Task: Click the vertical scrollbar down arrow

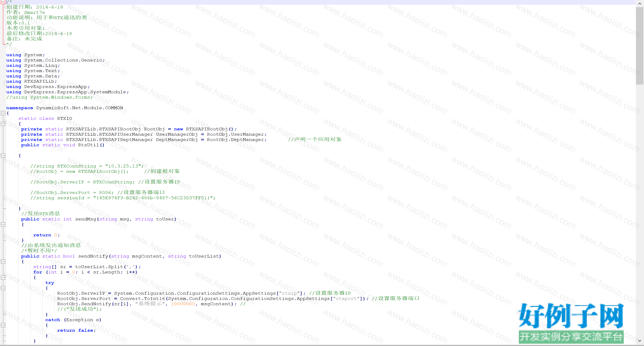Action: click(639, 340)
